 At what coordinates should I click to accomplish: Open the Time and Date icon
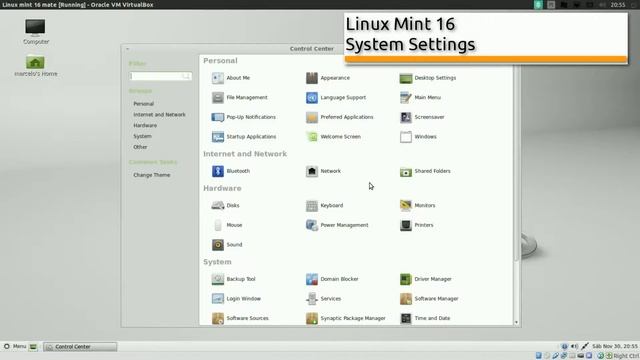[406, 318]
